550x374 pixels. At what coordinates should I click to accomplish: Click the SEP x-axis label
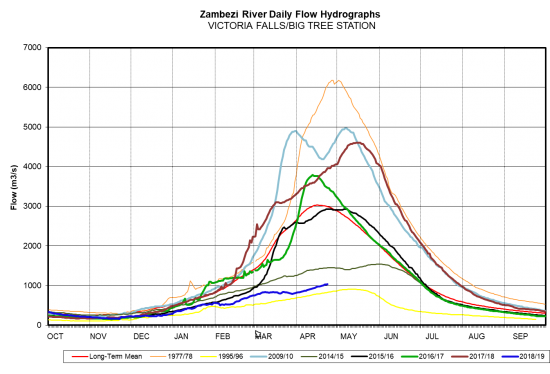pos(520,336)
